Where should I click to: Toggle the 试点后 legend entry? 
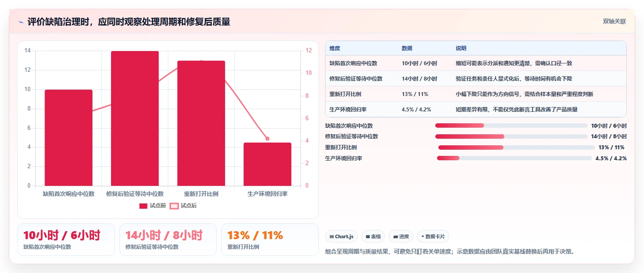[183, 206]
